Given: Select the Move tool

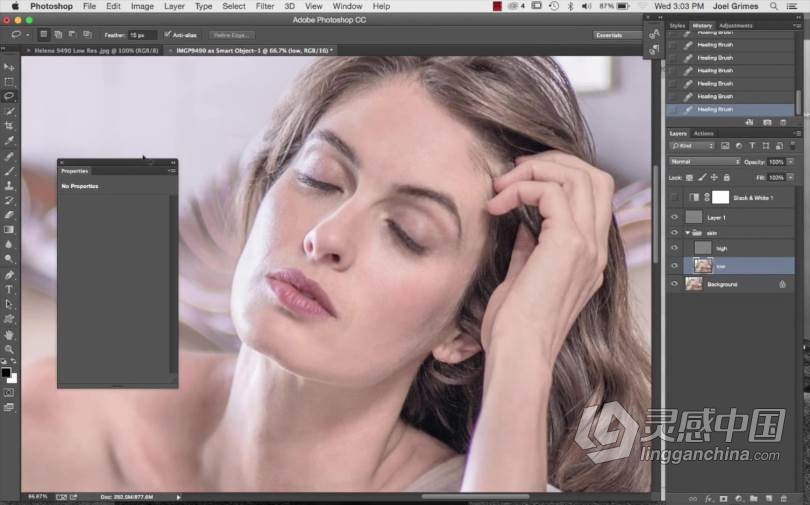Looking at the screenshot, I should click(9, 67).
